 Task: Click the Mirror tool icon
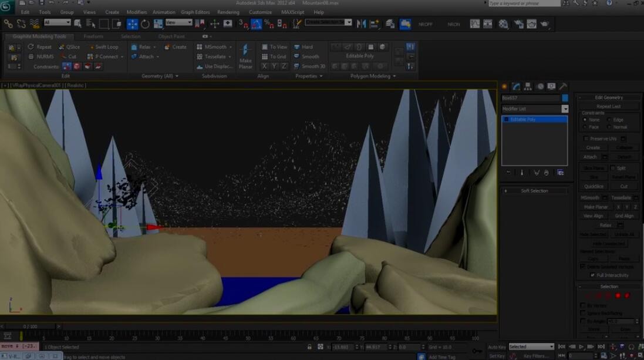(361, 24)
